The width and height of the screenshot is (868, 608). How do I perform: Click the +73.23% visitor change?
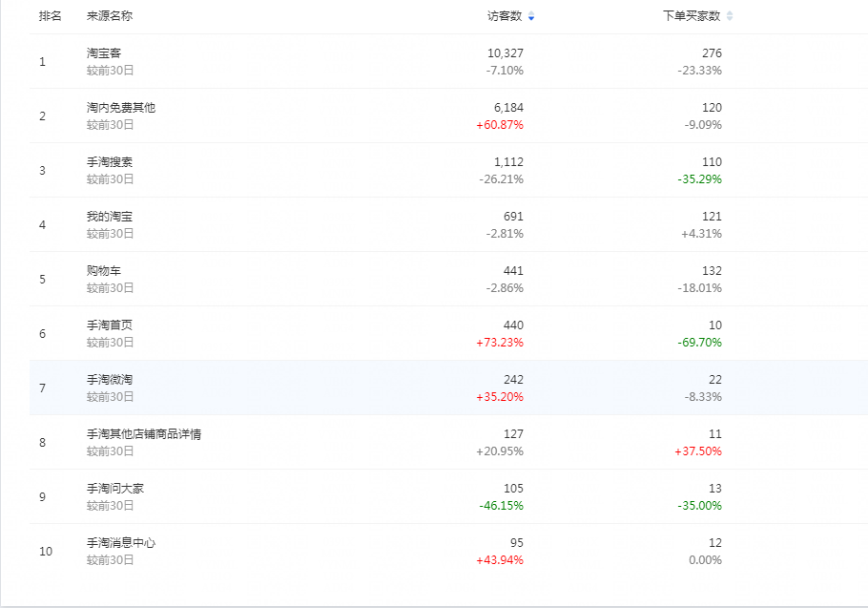pyautogui.click(x=500, y=343)
